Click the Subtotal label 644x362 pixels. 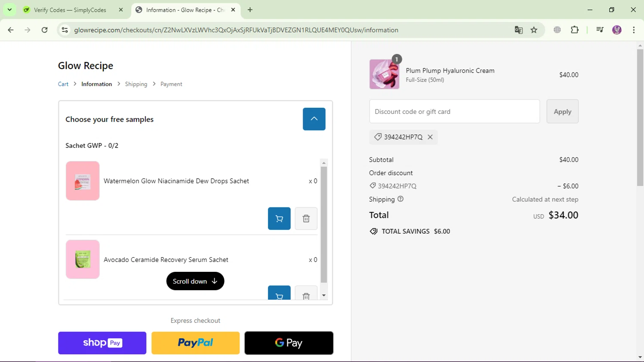tap(381, 160)
